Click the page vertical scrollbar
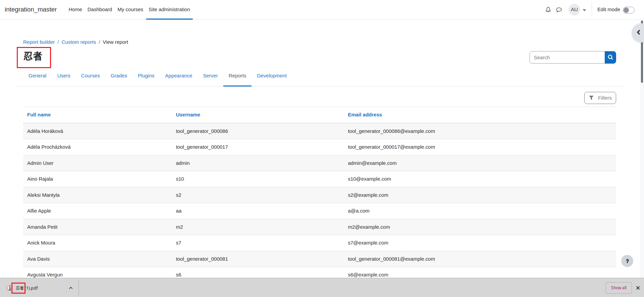644x297 pixels. (x=642, y=52)
